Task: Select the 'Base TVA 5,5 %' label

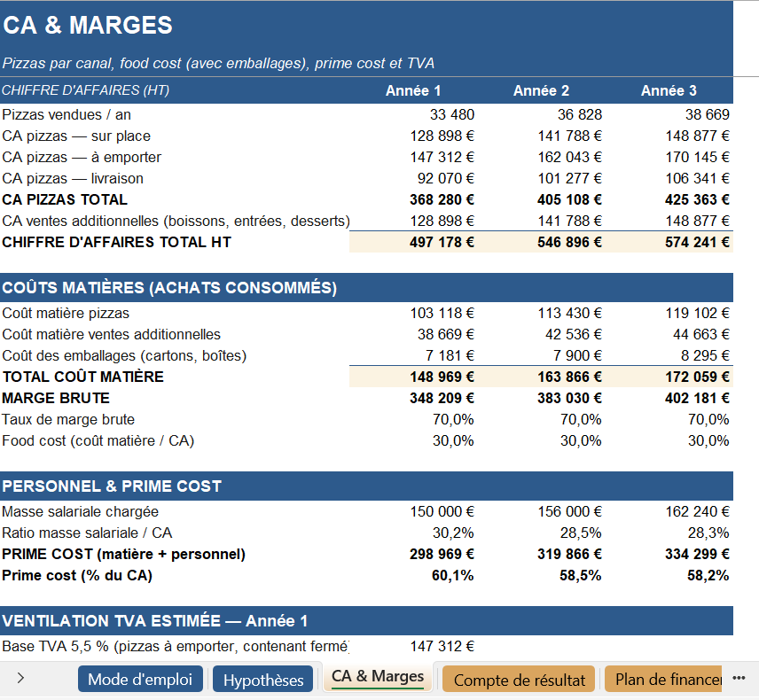Action: [x=176, y=646]
